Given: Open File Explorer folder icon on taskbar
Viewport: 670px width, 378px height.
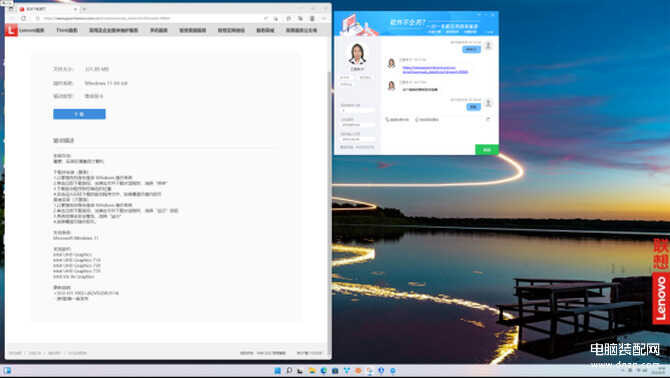Looking at the screenshot, I should [x=312, y=370].
